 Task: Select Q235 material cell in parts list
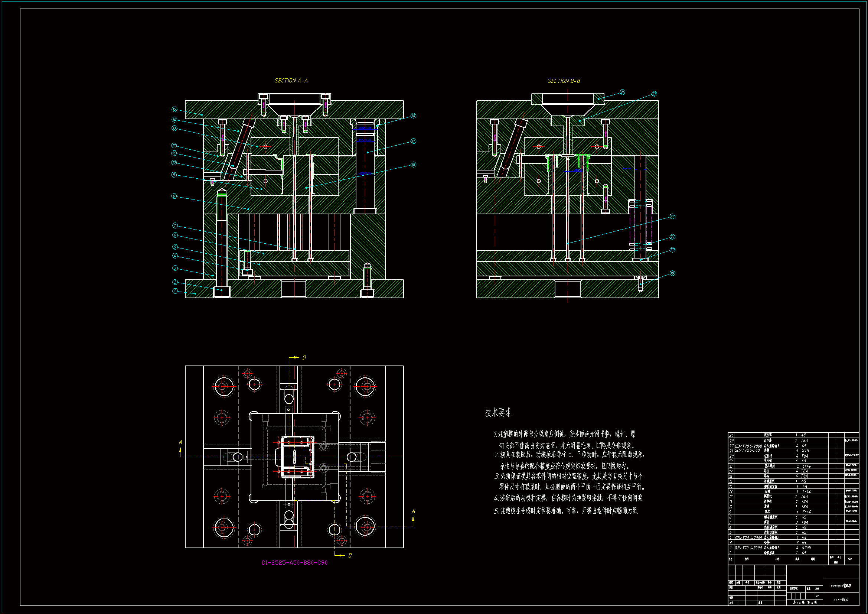(806, 548)
